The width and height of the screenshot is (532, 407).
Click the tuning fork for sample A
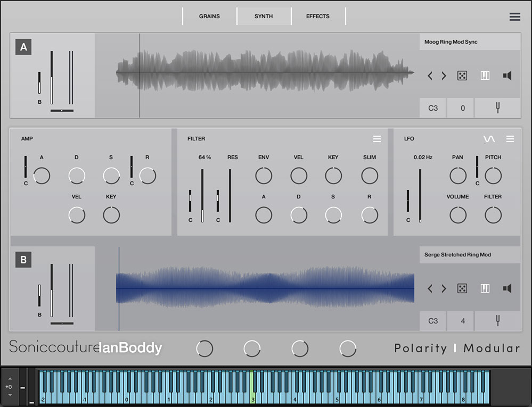click(x=497, y=107)
